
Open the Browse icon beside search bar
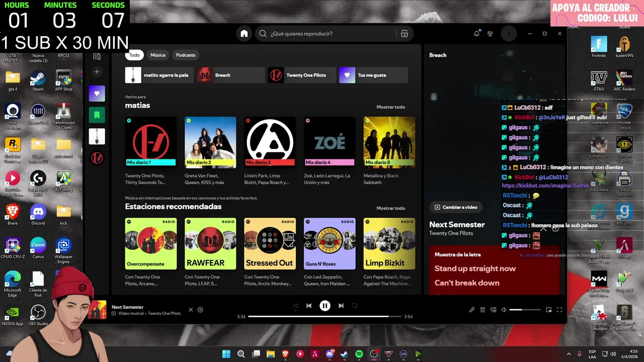pos(404,34)
